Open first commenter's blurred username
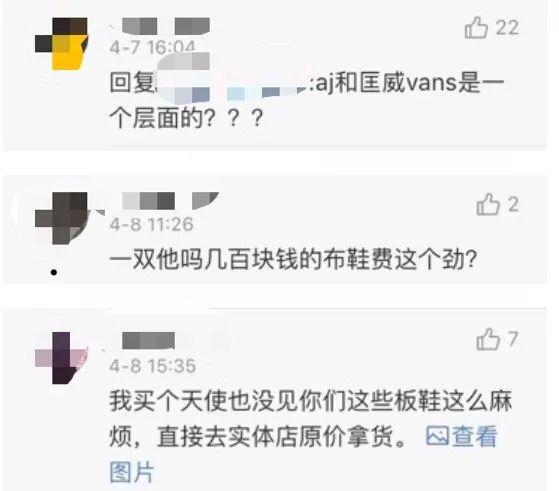This screenshot has width=559, height=491. coord(166,26)
